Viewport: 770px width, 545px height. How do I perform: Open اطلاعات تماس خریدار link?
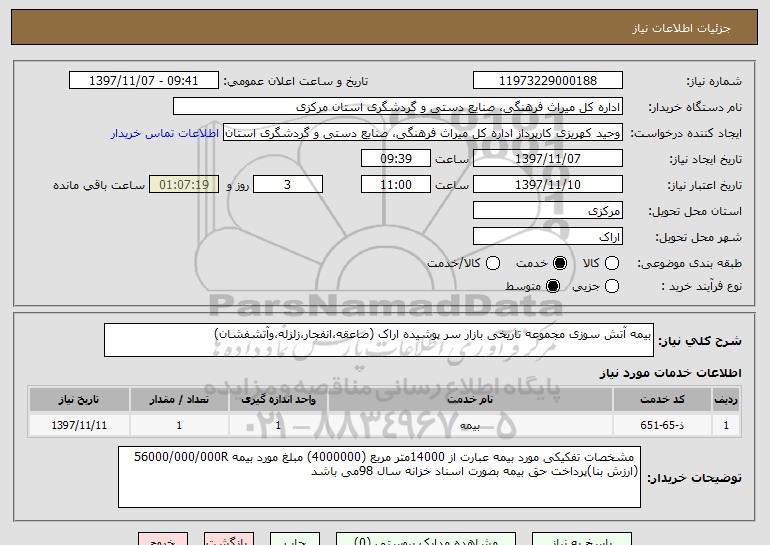click(165, 133)
